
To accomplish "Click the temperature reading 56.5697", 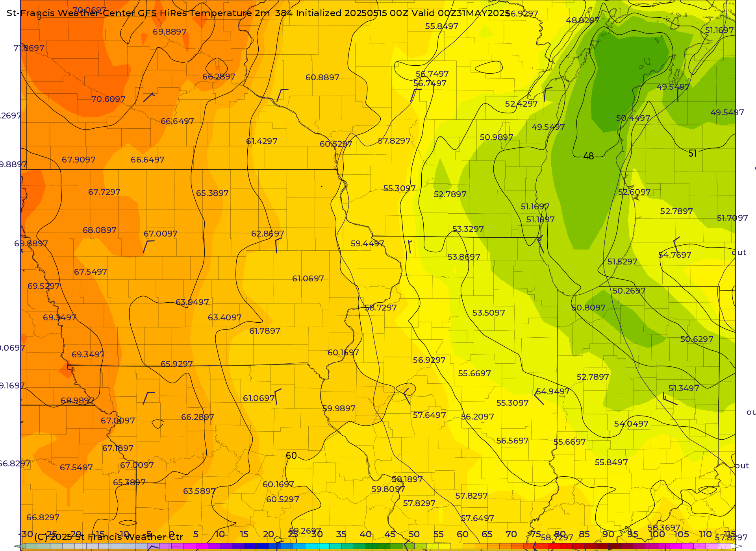I will coord(513,441).
